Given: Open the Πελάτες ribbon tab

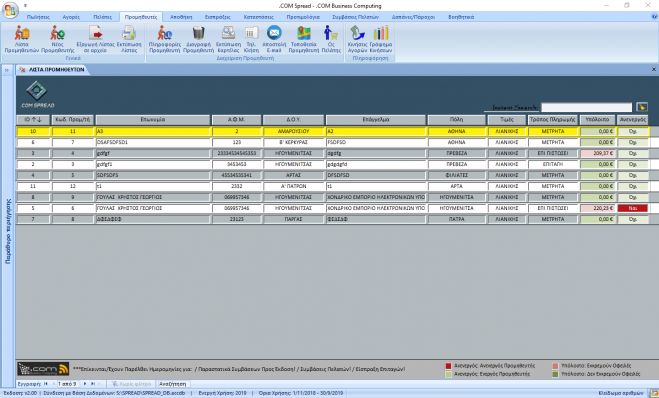Looking at the screenshot, I should pos(103,17).
